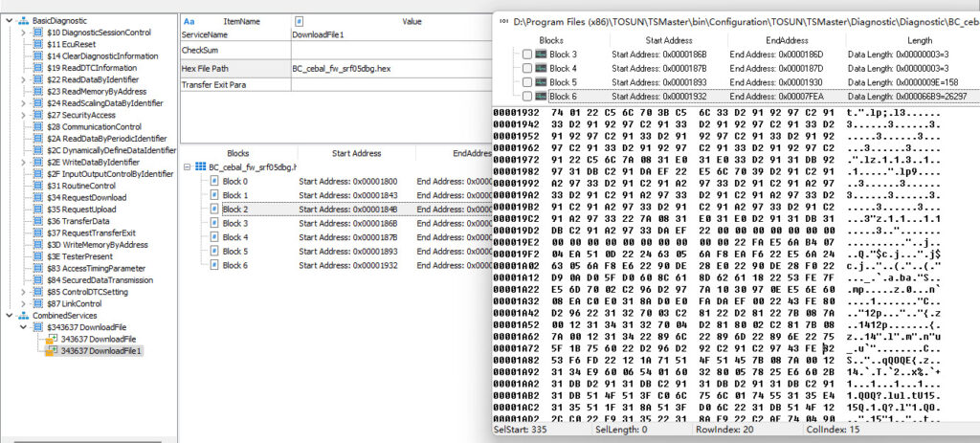Click the Block 0 document icon
The width and height of the screenshot is (980, 443).
coord(214,181)
